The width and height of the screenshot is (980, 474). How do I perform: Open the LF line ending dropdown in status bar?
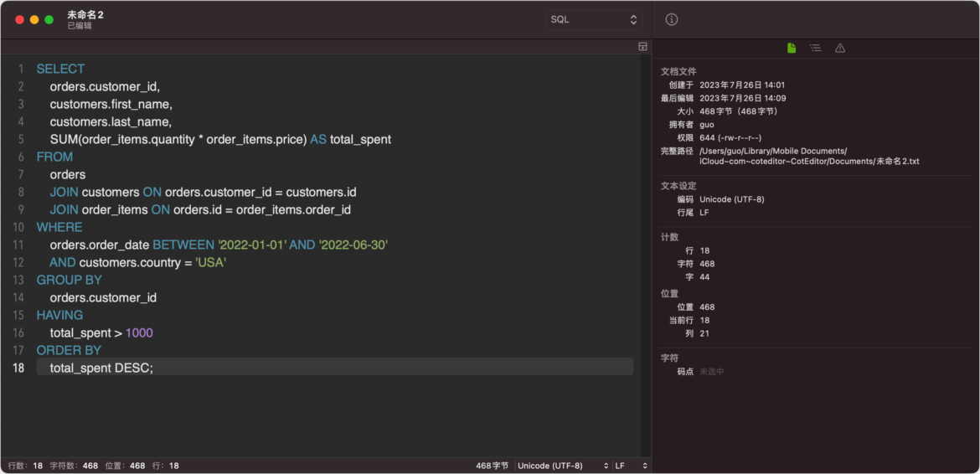pyautogui.click(x=632, y=466)
